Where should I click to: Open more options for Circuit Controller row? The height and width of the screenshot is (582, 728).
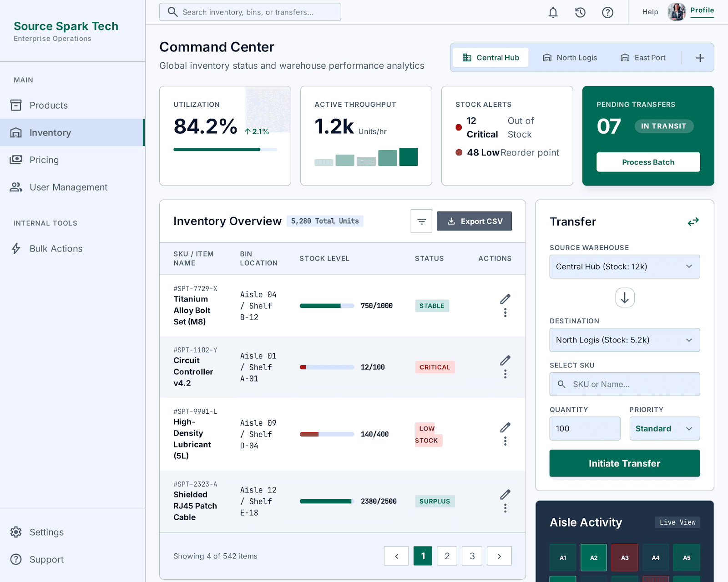(x=505, y=374)
